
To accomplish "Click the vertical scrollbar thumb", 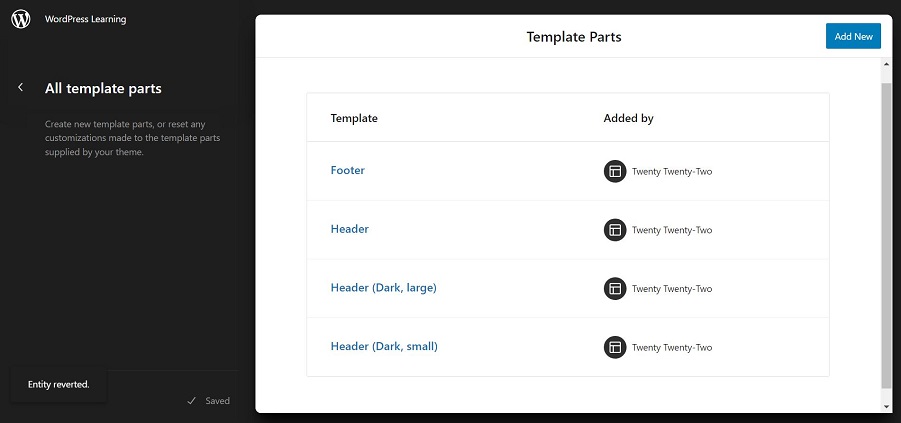I will (887, 236).
